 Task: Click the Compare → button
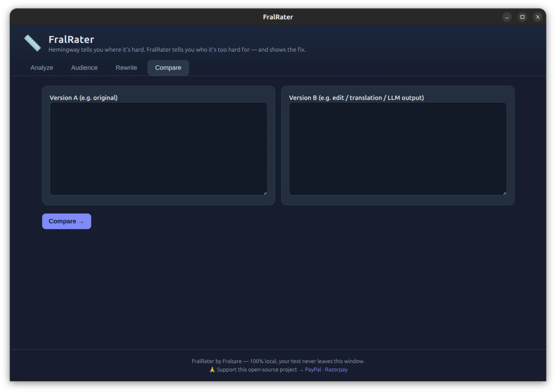(x=67, y=221)
